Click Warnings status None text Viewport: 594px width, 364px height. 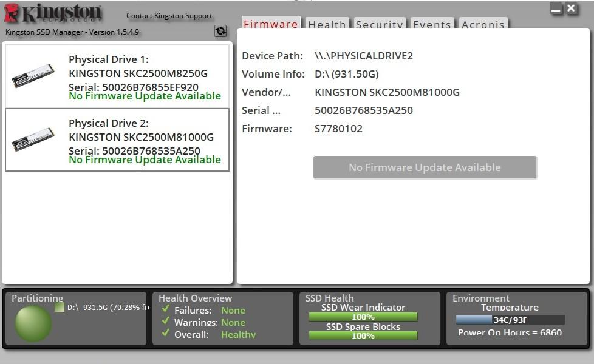pyautogui.click(x=233, y=322)
